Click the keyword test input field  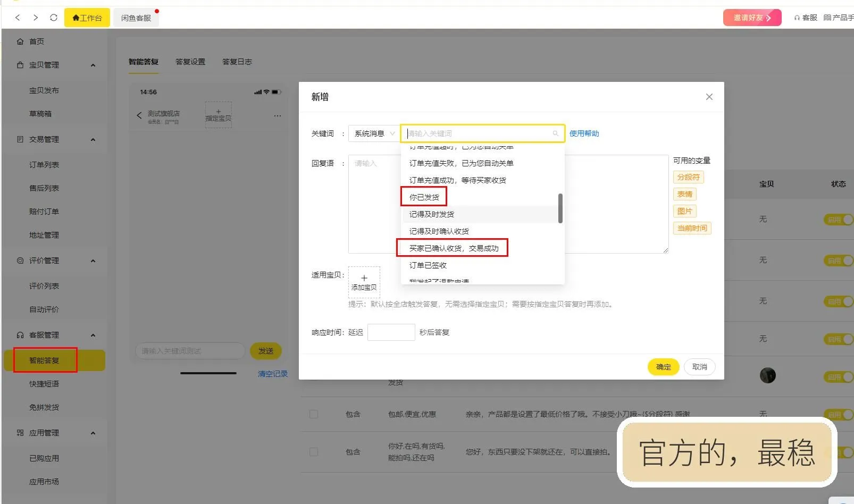tap(190, 351)
